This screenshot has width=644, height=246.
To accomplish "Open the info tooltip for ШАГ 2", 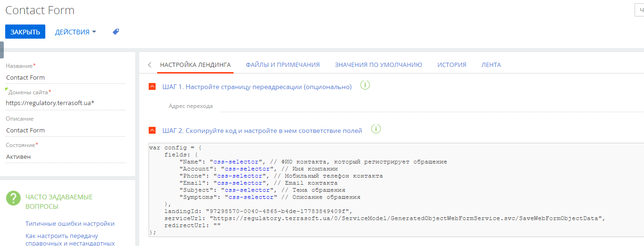I will [x=376, y=129].
